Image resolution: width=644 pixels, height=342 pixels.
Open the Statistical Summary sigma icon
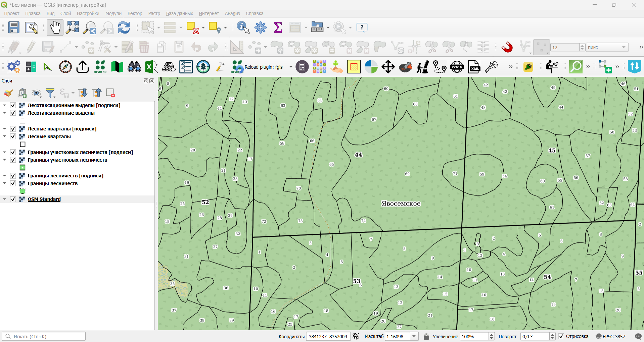coord(278,27)
